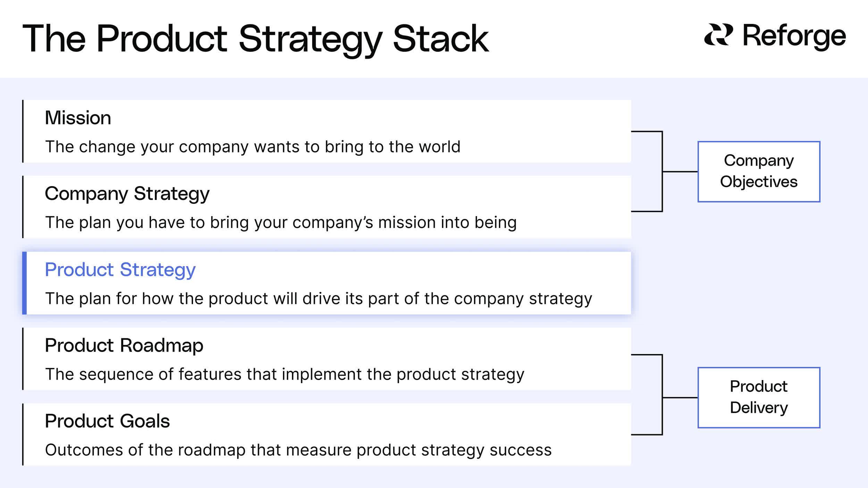
Task: Click the Mission description about changing the world
Action: [x=253, y=147]
